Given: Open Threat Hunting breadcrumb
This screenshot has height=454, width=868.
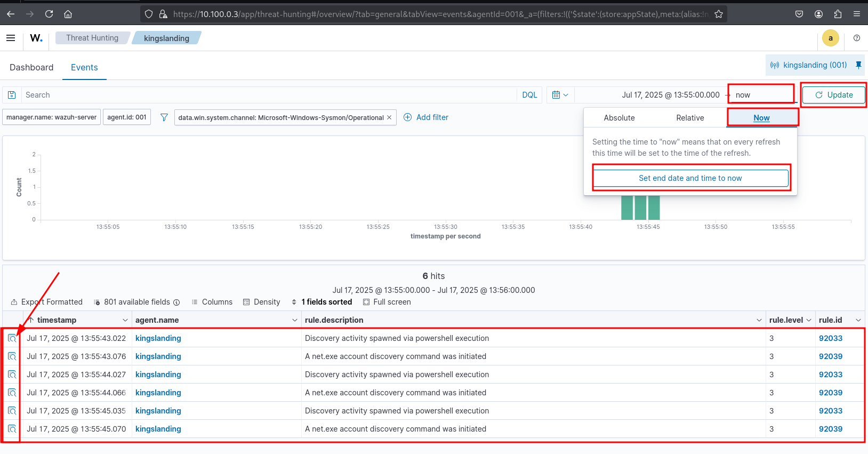Looking at the screenshot, I should (92, 38).
